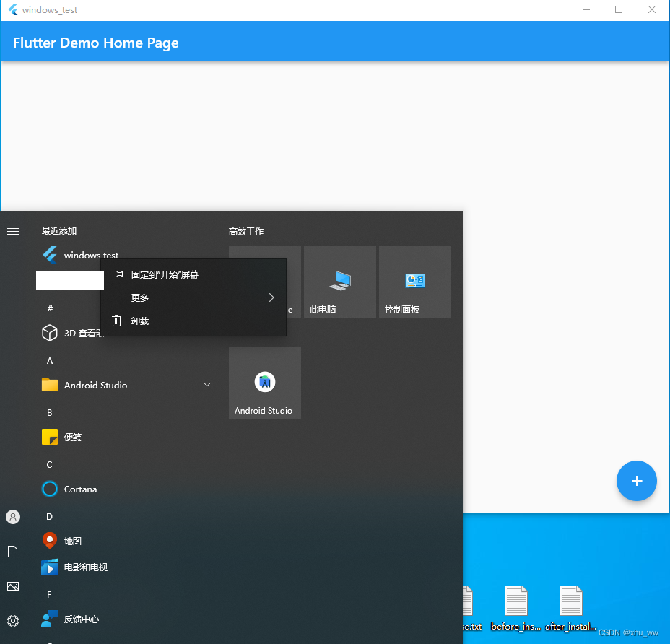The image size is (670, 644).
Task: Click the user account icon in sidebar
Action: (12, 516)
